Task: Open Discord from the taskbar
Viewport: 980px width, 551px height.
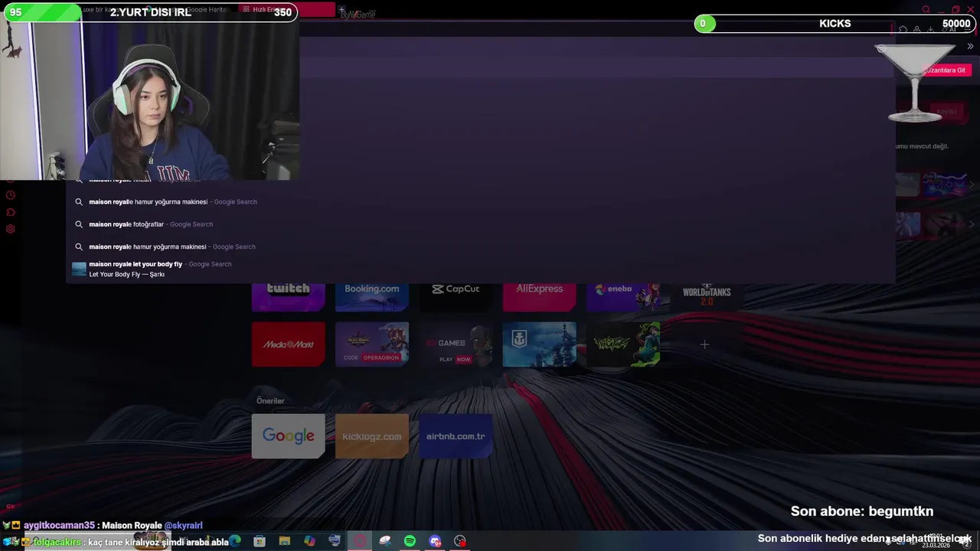Action: 435,541
